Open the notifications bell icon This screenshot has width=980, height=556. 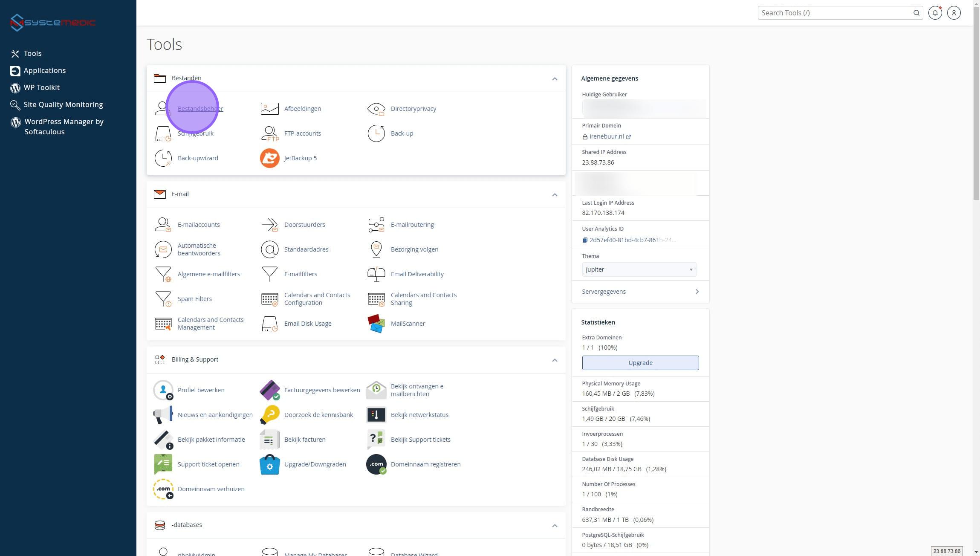tap(935, 13)
